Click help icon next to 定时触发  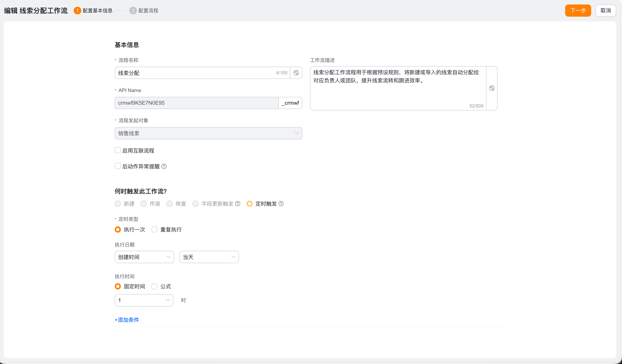[x=281, y=204]
